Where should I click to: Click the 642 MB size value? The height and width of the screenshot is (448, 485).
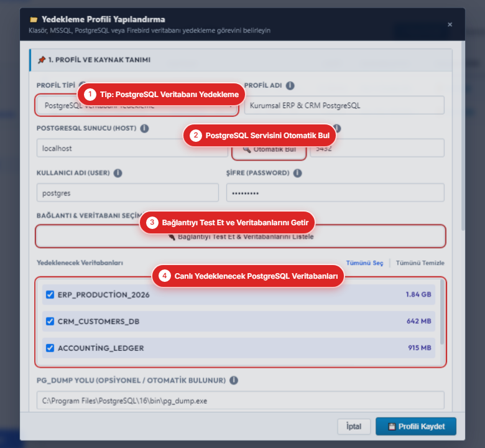tap(419, 321)
